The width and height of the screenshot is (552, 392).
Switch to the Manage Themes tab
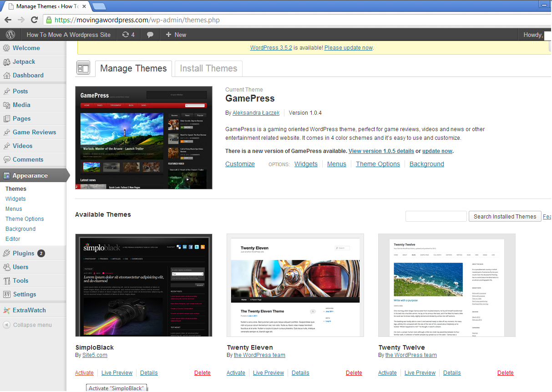133,68
